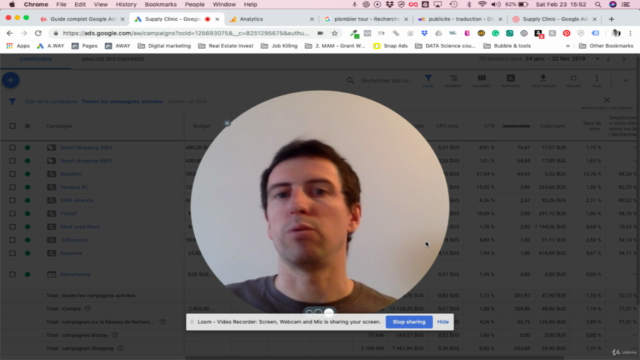Open the Smart Shopping 500% campaign link
Image resolution: width=640 pixels, height=360 pixels.
(x=87, y=147)
